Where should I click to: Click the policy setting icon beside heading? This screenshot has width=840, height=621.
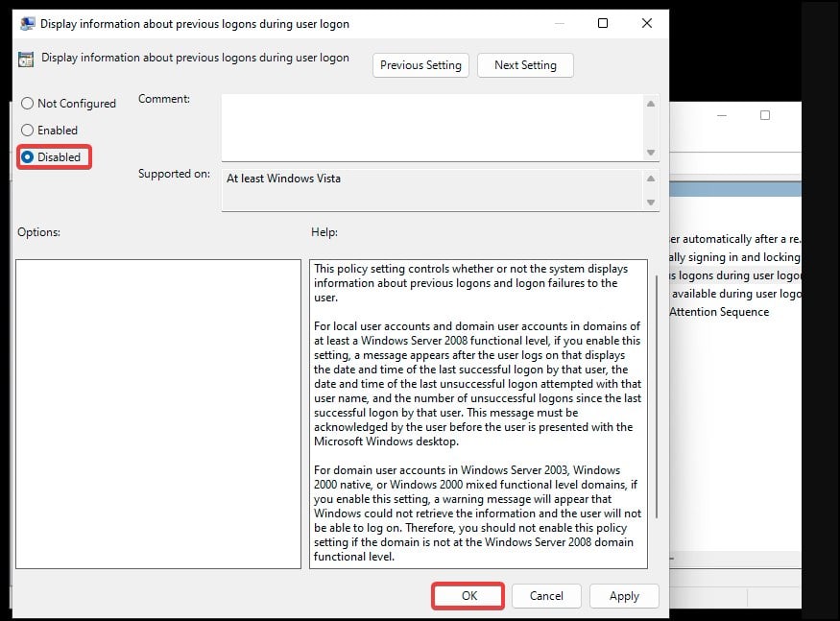pyautogui.click(x=26, y=59)
